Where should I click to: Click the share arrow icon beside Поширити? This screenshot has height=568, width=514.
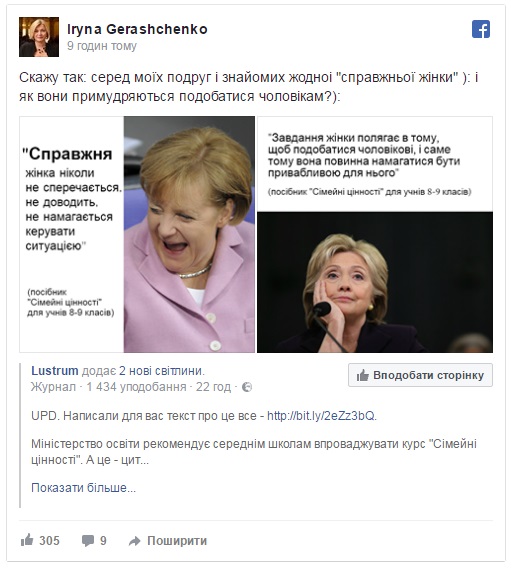135,541
